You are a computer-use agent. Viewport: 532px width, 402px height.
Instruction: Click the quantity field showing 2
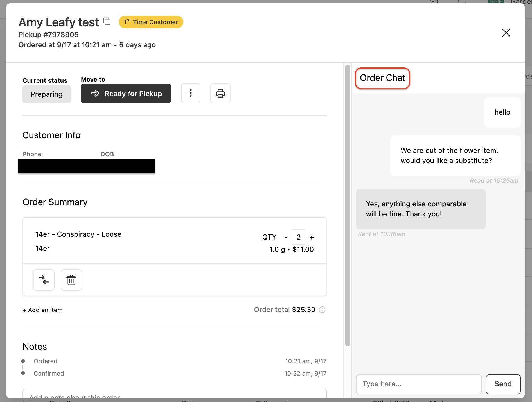tap(299, 237)
